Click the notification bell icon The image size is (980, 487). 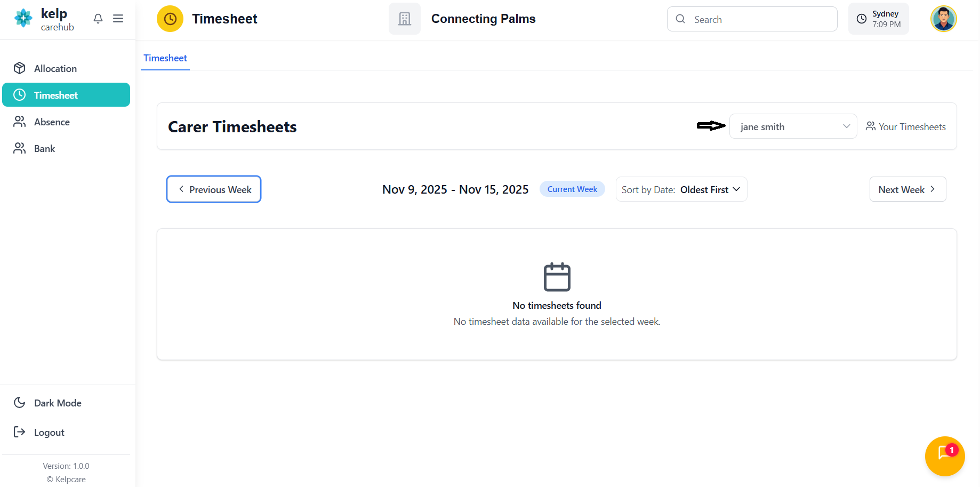click(x=98, y=19)
